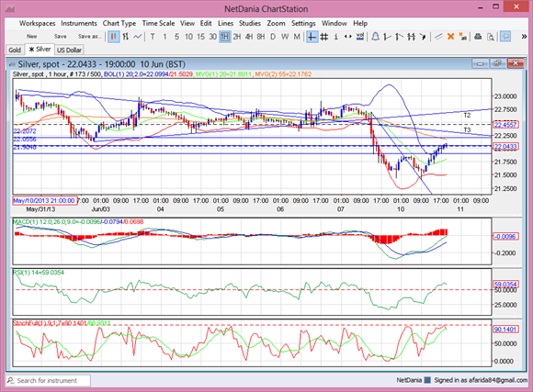Open the Silver chart window system icon
The width and height of the screenshot is (533, 392).
click(12, 64)
